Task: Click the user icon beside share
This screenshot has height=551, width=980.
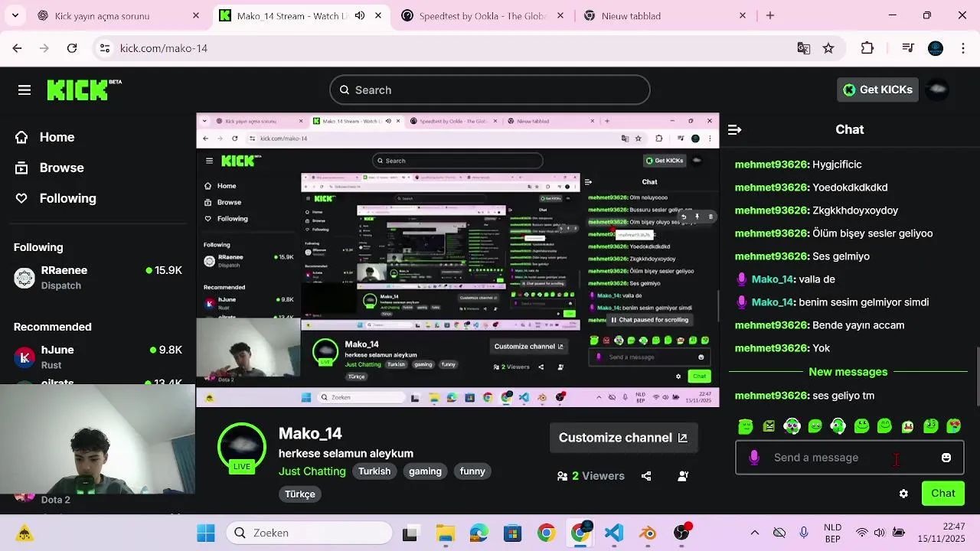Action: (x=683, y=476)
